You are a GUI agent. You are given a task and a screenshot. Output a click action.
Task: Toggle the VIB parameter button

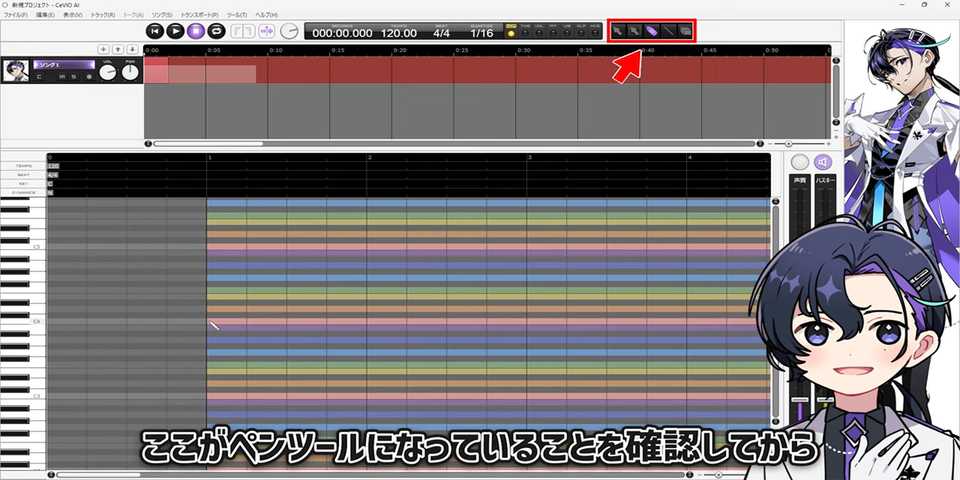(567, 31)
